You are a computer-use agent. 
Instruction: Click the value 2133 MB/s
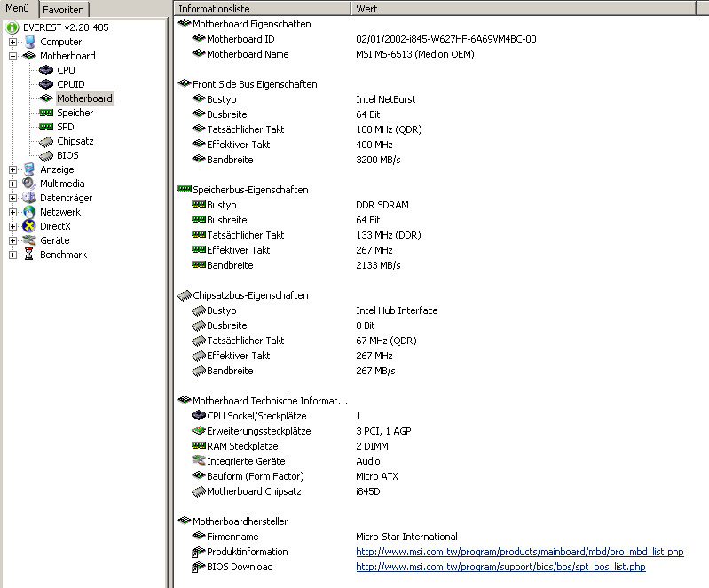(378, 265)
